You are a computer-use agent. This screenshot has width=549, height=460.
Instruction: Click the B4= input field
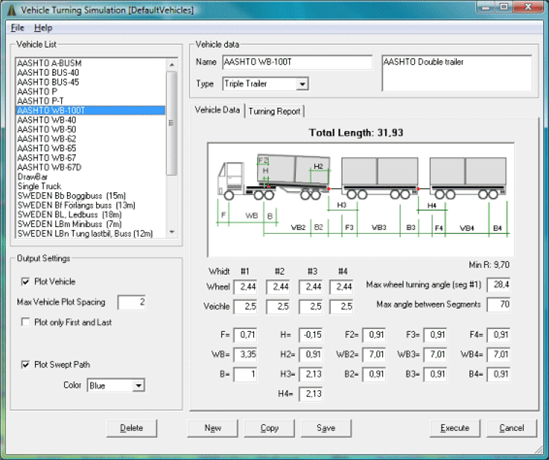(x=499, y=374)
